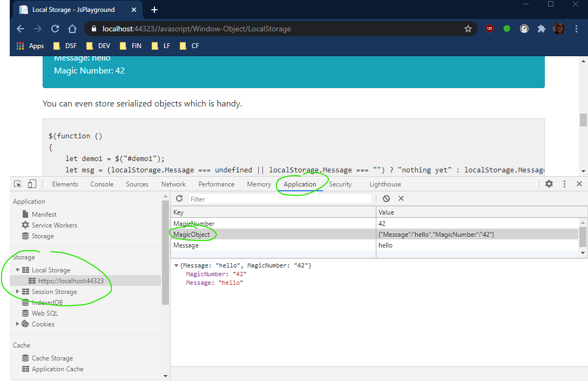Toggle the device toolbar icon
The width and height of the screenshot is (588, 381).
(32, 184)
